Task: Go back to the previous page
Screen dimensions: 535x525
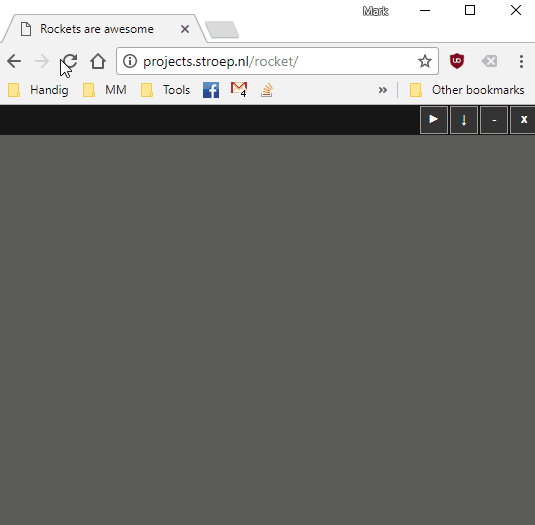Action: coord(14,61)
